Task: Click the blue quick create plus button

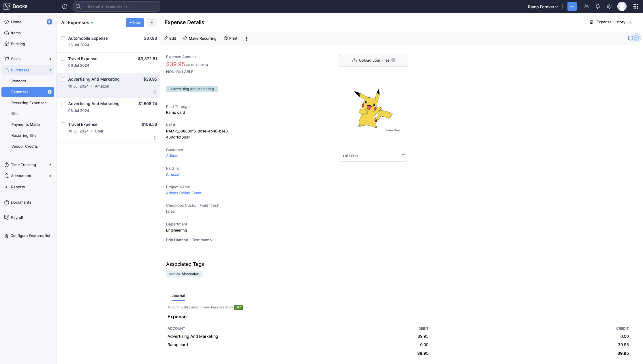Action: tap(572, 6)
